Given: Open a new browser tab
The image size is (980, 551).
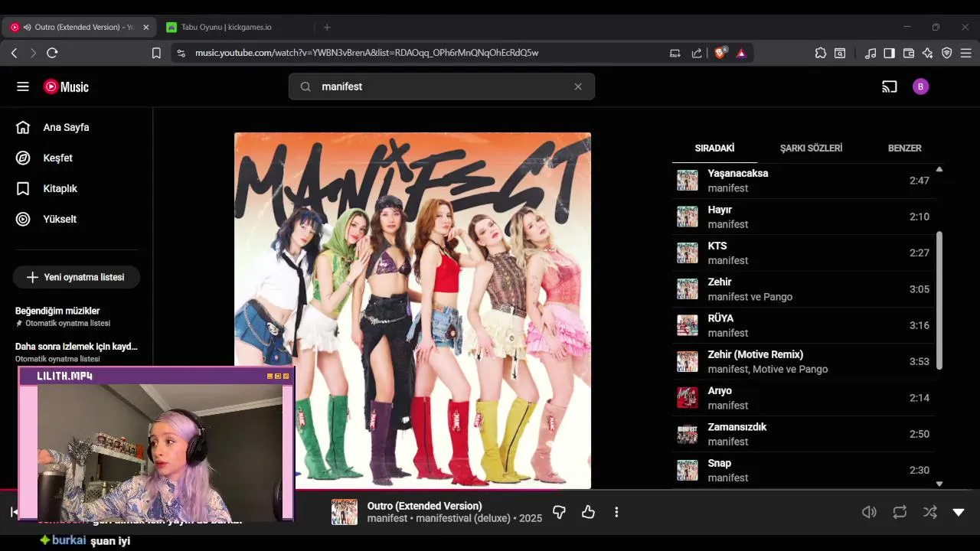Looking at the screenshot, I should click(327, 27).
